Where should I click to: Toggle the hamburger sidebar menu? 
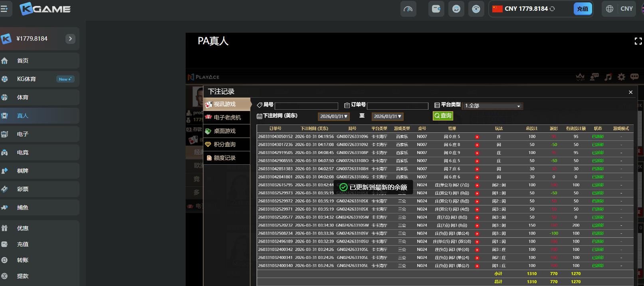(4, 9)
